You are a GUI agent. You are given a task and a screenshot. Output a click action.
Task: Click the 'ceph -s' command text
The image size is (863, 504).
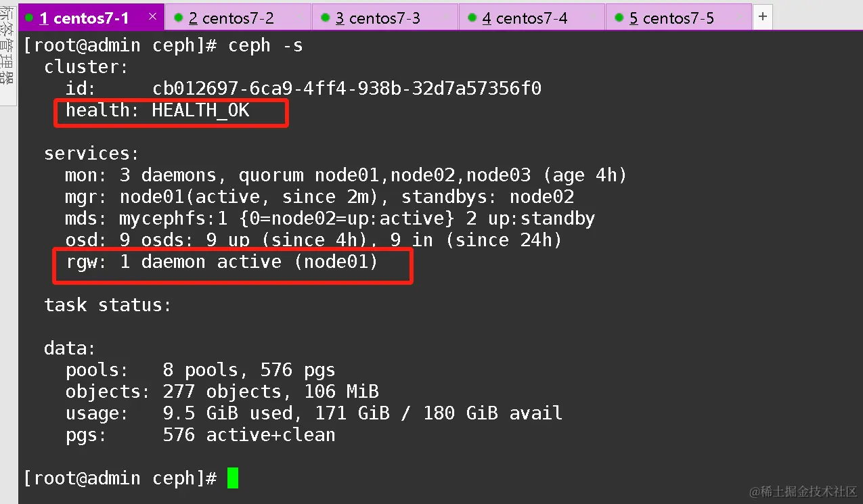[x=265, y=45]
